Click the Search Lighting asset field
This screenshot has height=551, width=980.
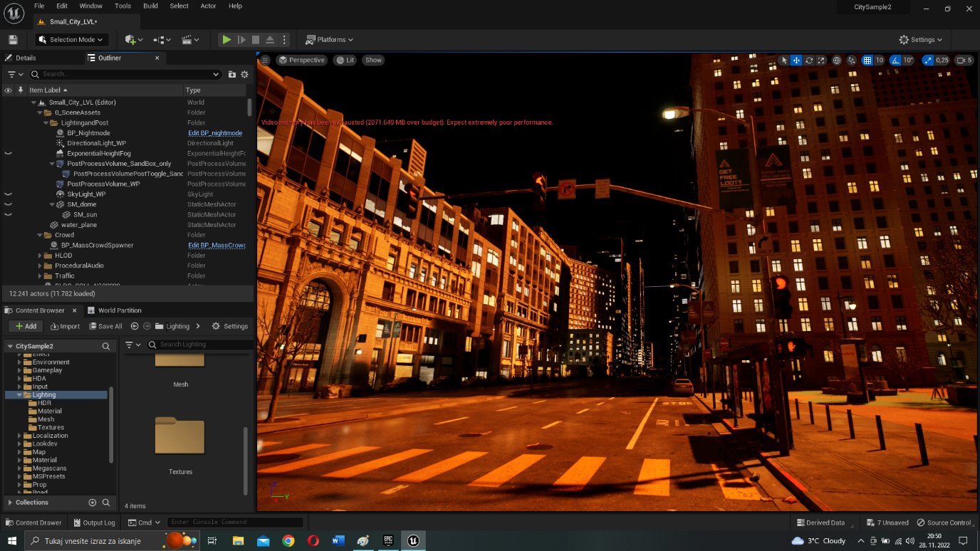(200, 345)
